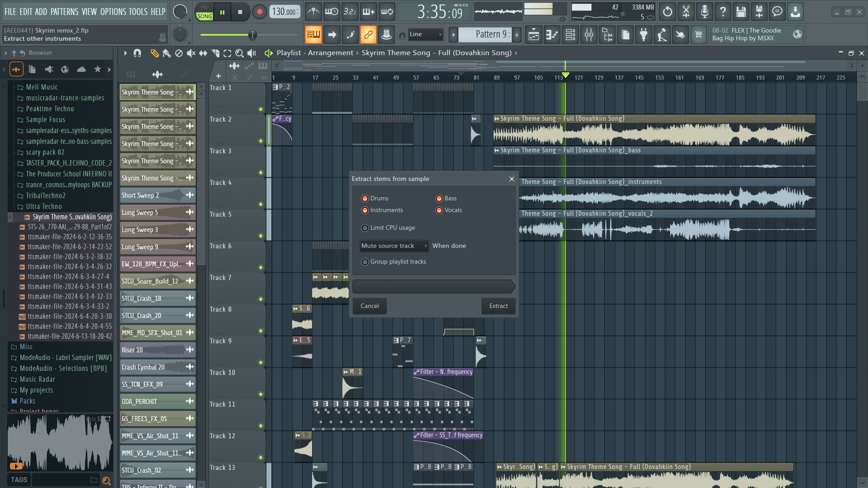Toggle the Bass stem option
Screen dimensions: 868x488
click(x=439, y=199)
